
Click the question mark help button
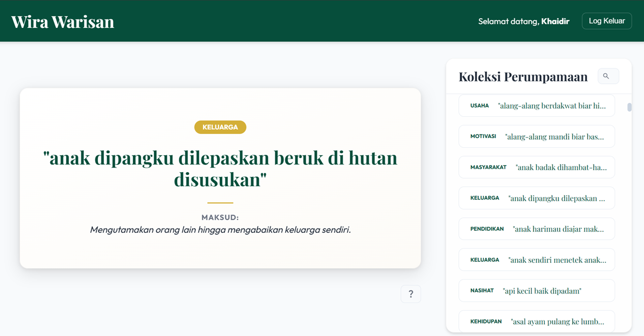[x=411, y=294]
